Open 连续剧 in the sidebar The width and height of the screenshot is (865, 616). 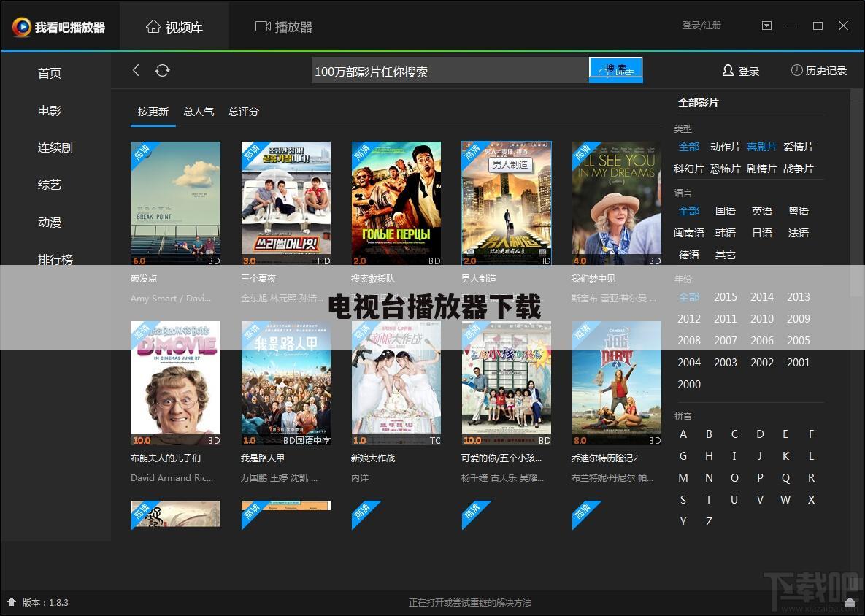(55, 147)
